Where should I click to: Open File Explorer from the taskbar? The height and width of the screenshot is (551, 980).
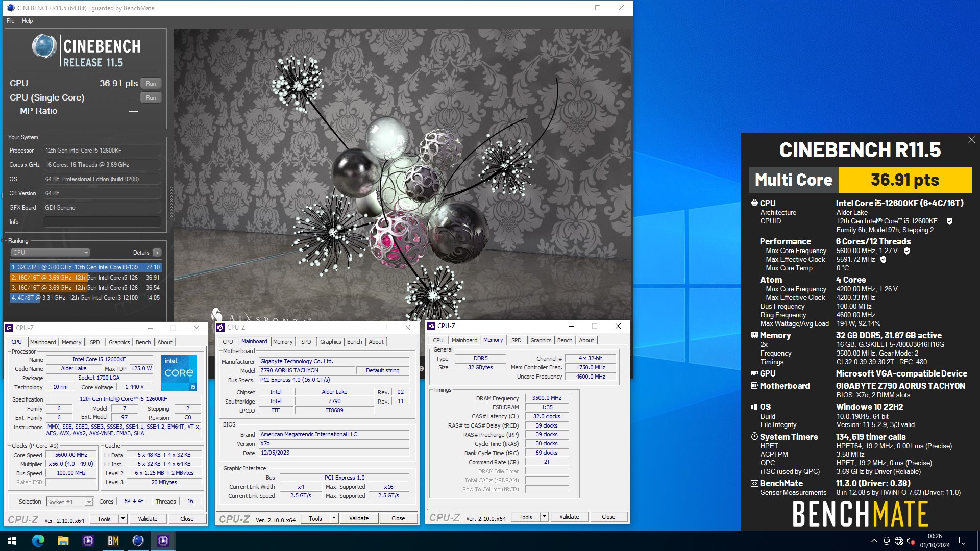63,540
